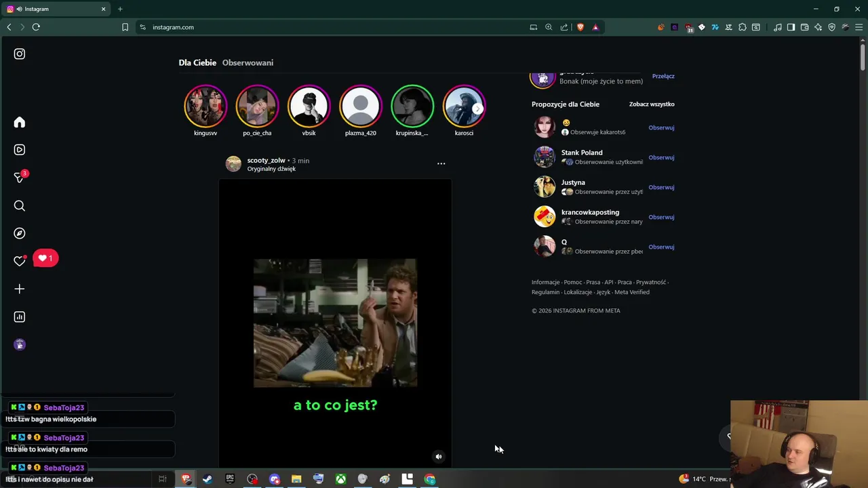868x488 pixels.
Task: Open the Regulamin footer link
Action: coord(546,292)
